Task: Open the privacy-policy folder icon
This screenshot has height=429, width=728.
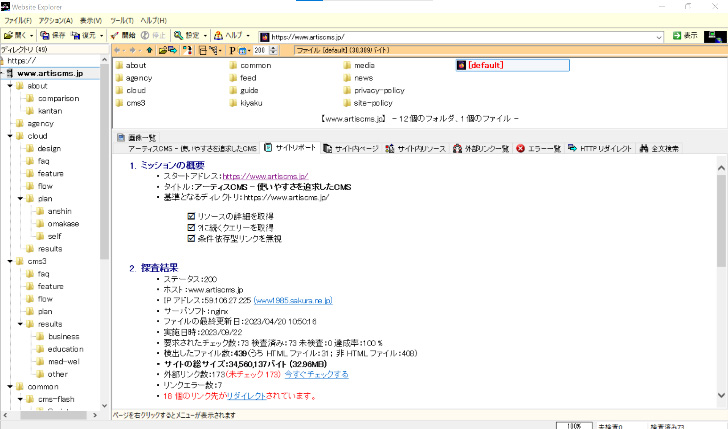Action: click(347, 91)
